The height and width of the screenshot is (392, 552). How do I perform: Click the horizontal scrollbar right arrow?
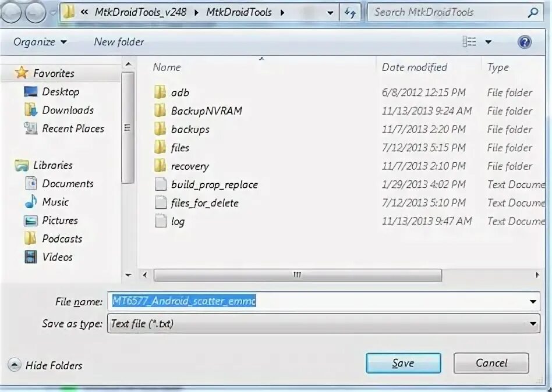pos(537,275)
